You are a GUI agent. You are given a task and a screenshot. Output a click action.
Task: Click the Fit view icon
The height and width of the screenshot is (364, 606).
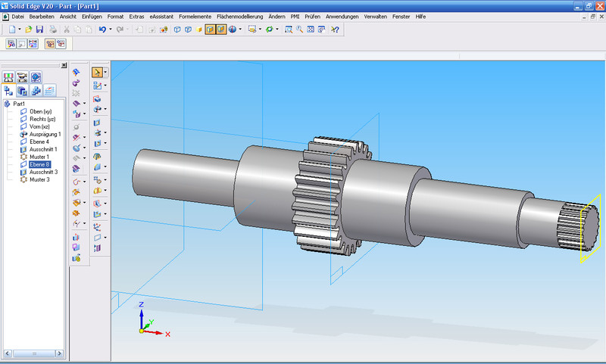click(x=311, y=30)
